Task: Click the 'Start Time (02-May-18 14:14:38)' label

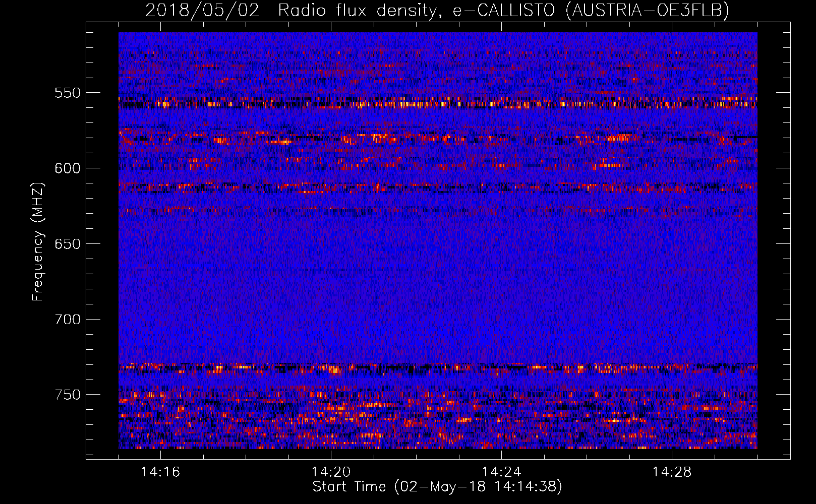Action: [437, 487]
